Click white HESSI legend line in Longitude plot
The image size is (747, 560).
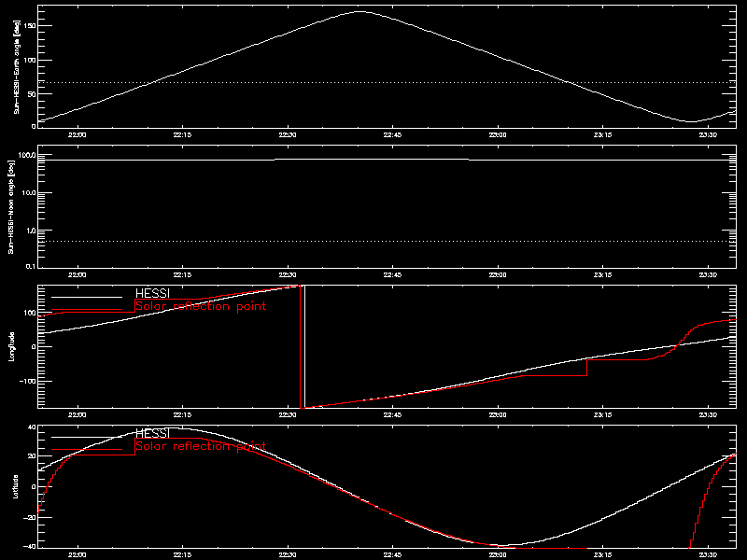click(87, 297)
